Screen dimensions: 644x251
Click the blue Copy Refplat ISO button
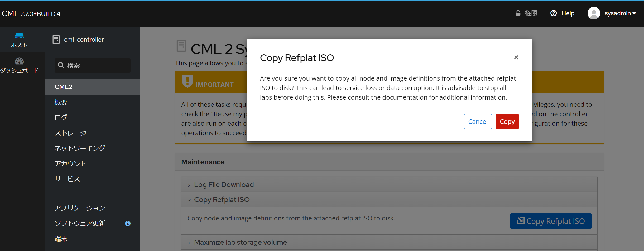click(x=551, y=221)
